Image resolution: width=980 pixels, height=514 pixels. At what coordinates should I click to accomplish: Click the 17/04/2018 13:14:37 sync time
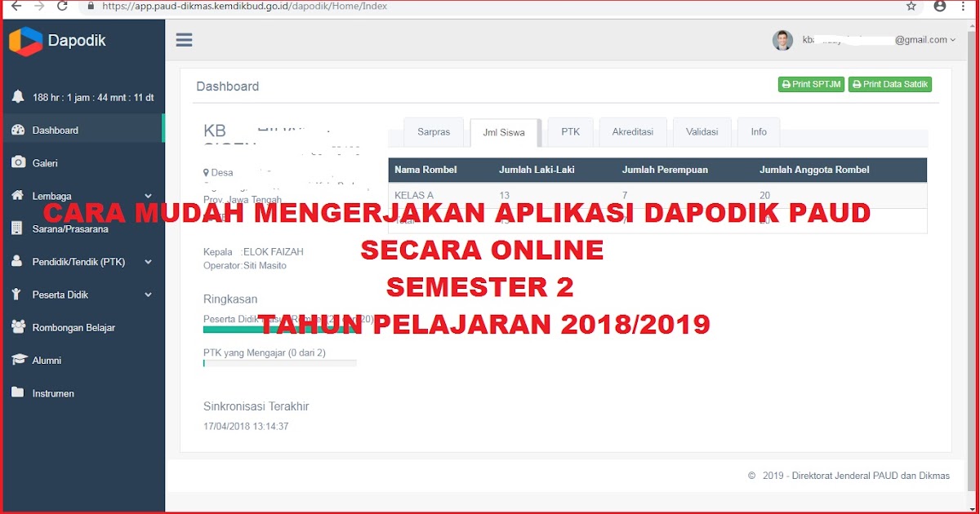point(246,427)
